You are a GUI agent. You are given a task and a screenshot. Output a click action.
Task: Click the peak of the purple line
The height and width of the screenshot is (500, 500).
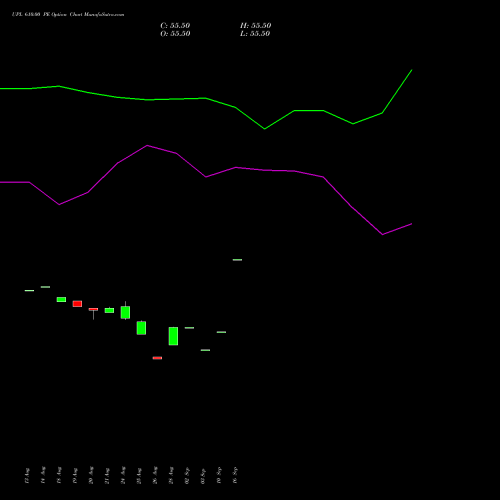[x=147, y=145]
